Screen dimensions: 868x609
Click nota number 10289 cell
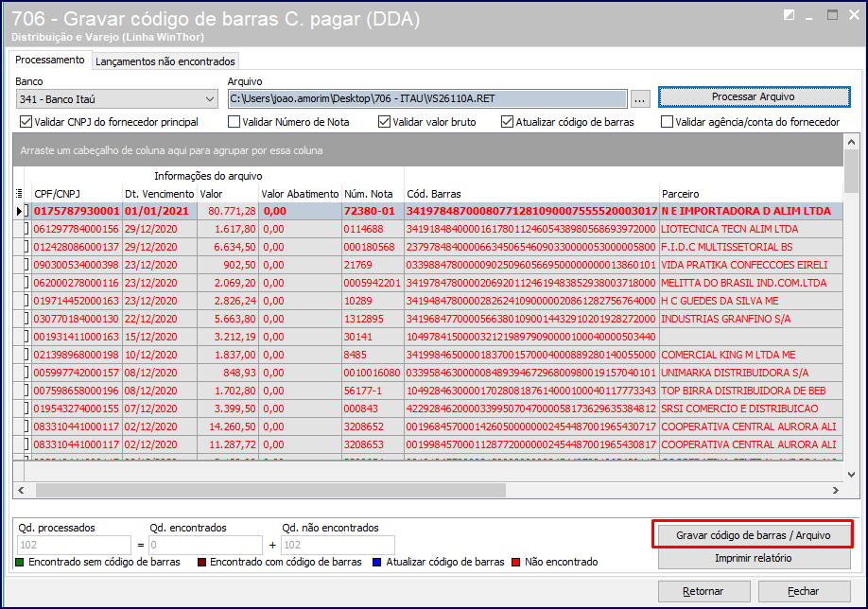pyautogui.click(x=373, y=301)
